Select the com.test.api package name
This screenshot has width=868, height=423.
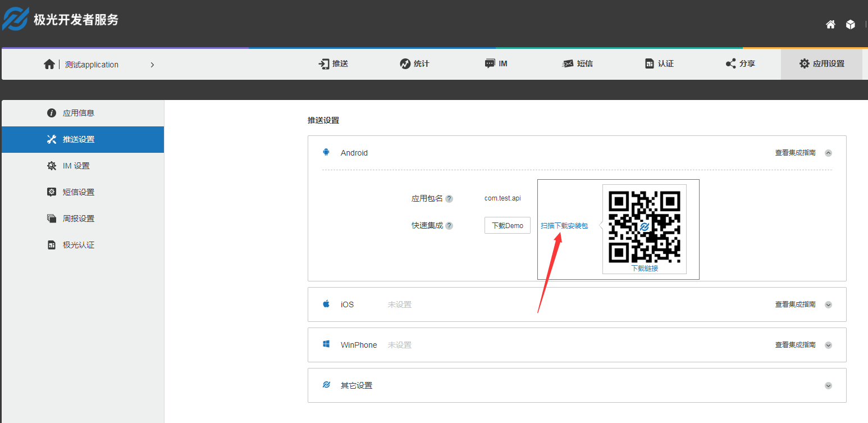tap(502, 198)
